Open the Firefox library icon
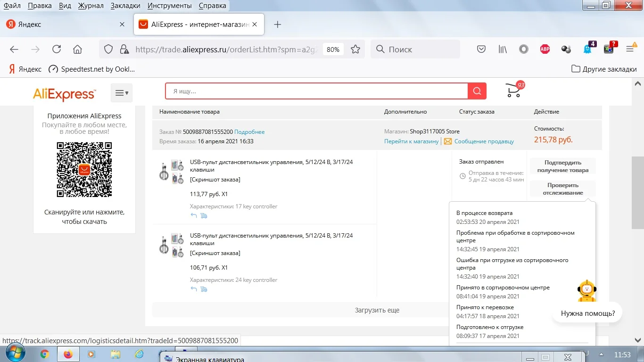 [503, 49]
